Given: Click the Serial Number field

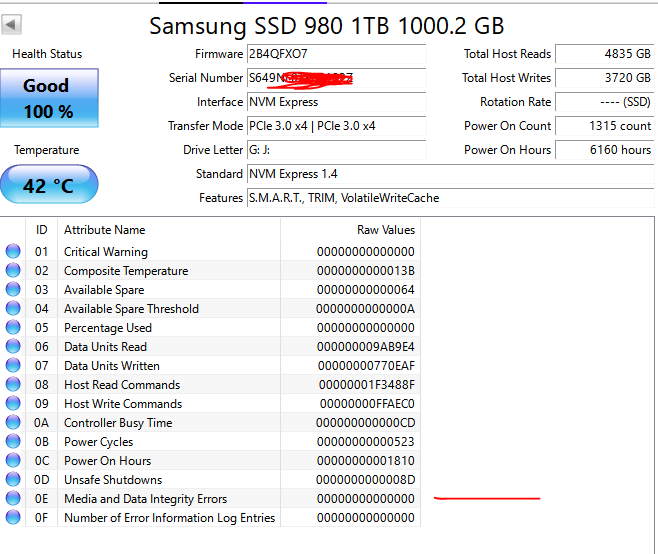Looking at the screenshot, I should point(335,78).
